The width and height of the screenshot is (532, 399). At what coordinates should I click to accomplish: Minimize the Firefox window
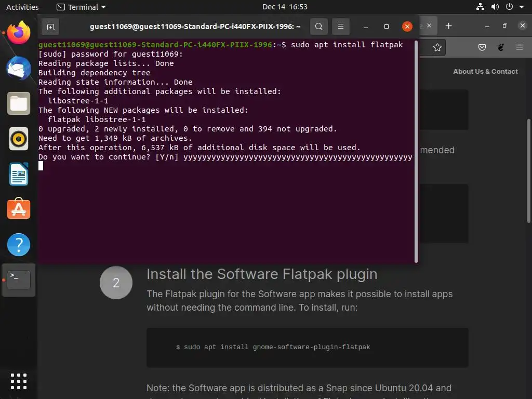click(x=487, y=26)
